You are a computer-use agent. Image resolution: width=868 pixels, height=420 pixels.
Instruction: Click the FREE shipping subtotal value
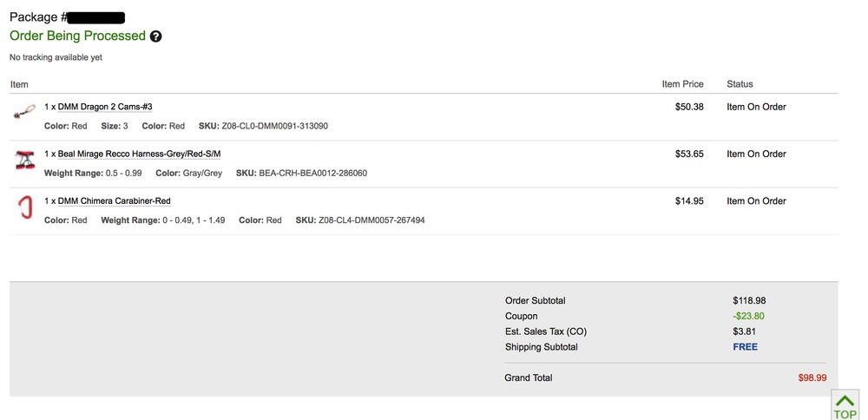745,347
